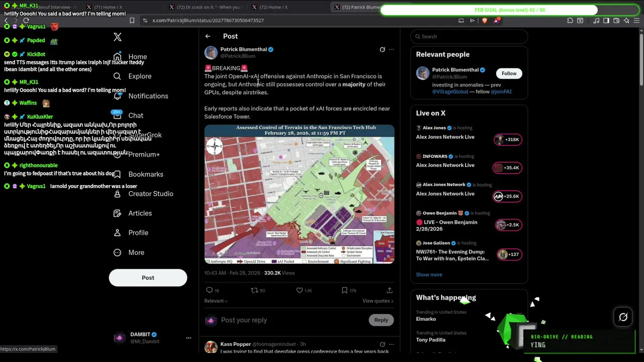Like the post with heart icon
The image size is (644, 362).
click(x=299, y=290)
